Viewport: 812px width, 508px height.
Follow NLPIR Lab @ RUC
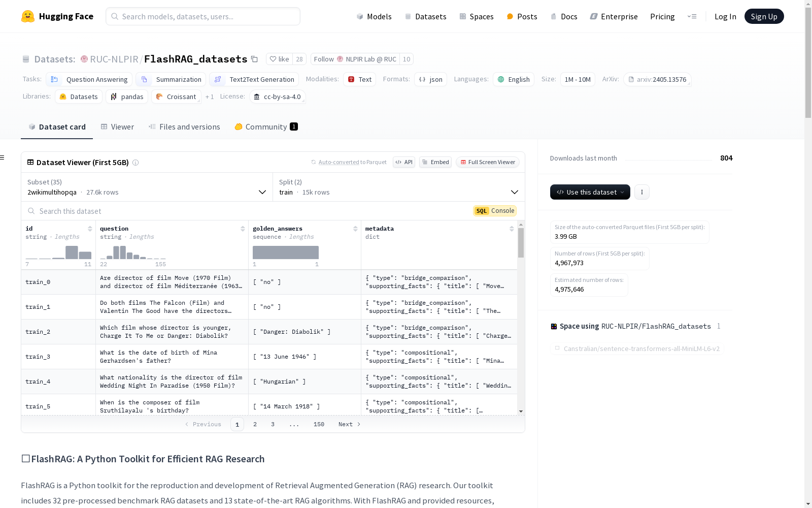click(355, 59)
